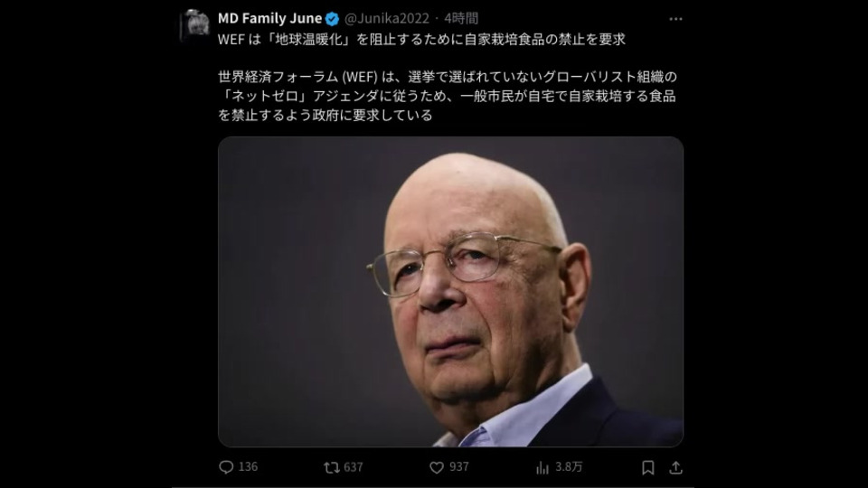Screen dimensions: 868x488
Task: Open the view analytics bar chart icon
Action: coord(542,468)
